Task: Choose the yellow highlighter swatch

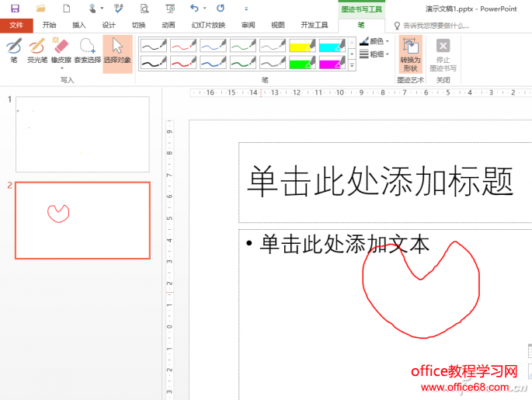Action: coord(303,46)
